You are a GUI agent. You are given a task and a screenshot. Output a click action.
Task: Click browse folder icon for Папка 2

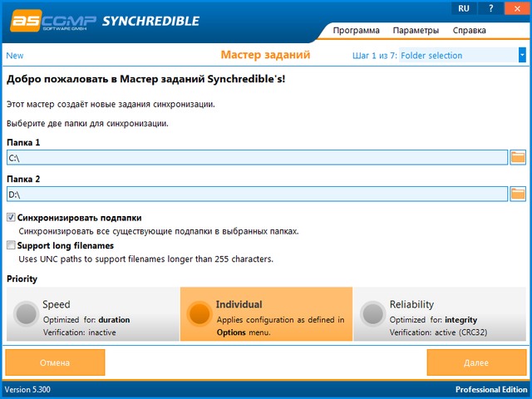(x=518, y=194)
